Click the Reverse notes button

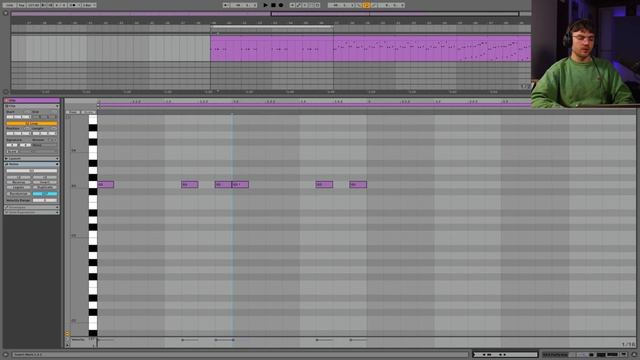tap(19, 182)
